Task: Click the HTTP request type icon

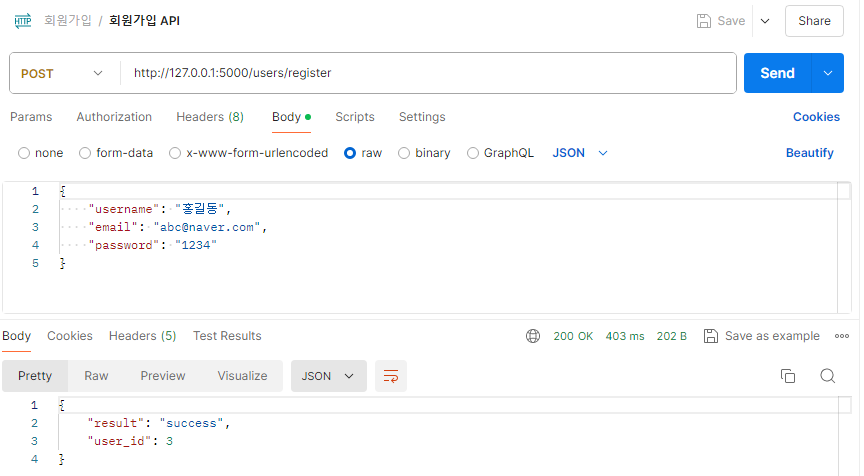Action: tap(23, 21)
